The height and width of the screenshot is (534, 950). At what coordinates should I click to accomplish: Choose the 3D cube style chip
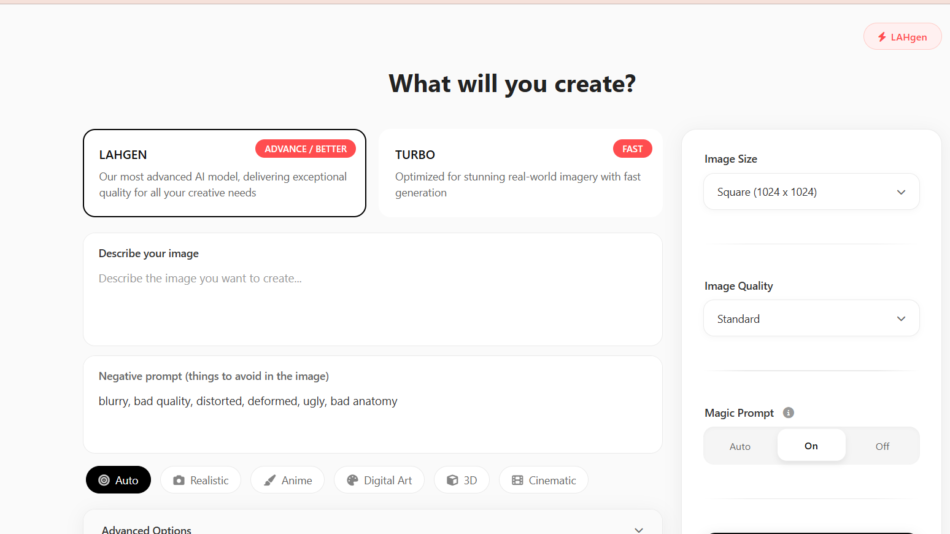click(461, 480)
